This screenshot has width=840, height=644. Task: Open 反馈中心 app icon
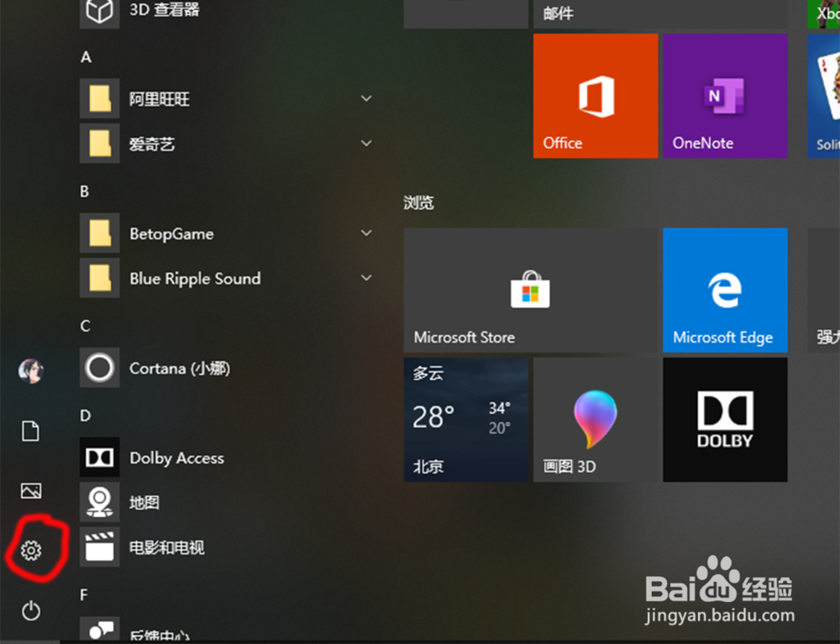pos(100,629)
